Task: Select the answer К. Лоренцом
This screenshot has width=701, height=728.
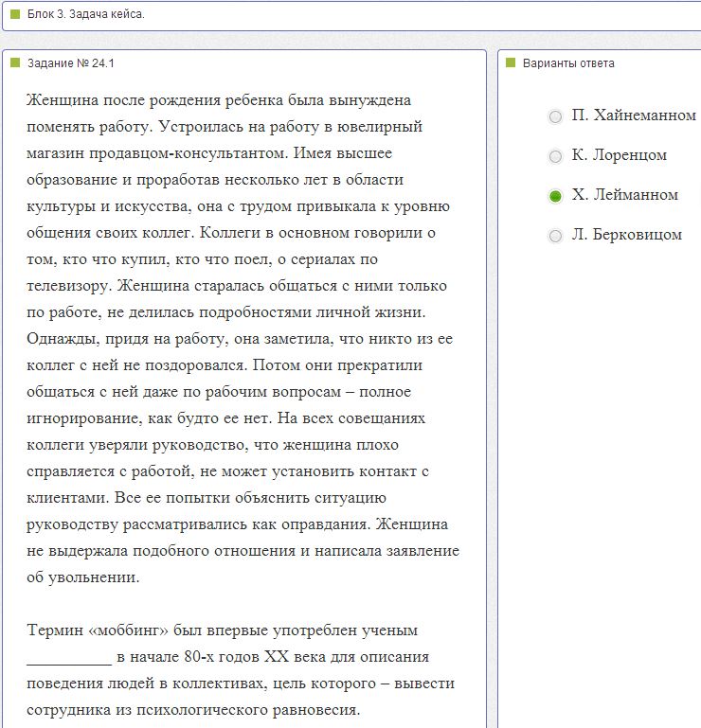Action: (x=555, y=156)
